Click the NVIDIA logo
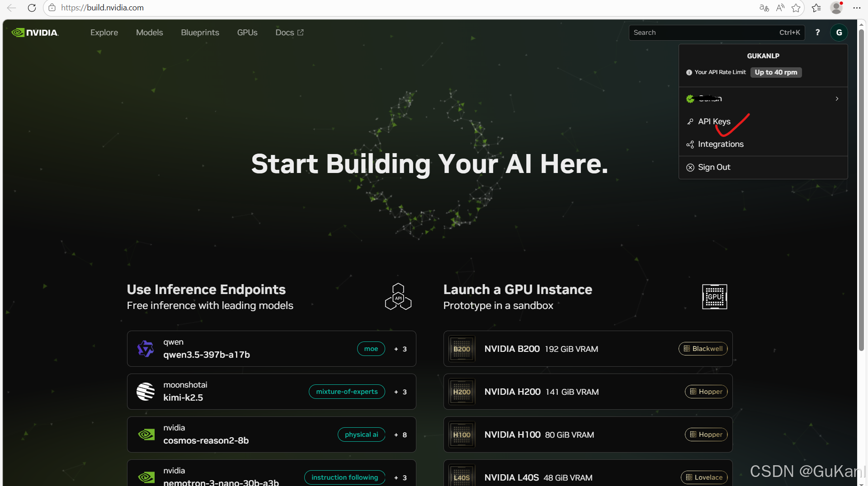868x486 pixels. tap(35, 33)
